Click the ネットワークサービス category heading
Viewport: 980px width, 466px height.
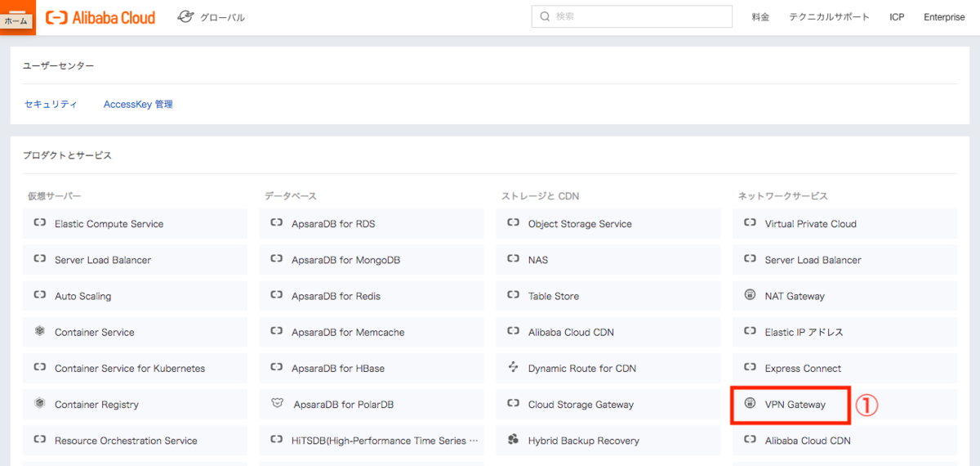pyautogui.click(x=783, y=196)
